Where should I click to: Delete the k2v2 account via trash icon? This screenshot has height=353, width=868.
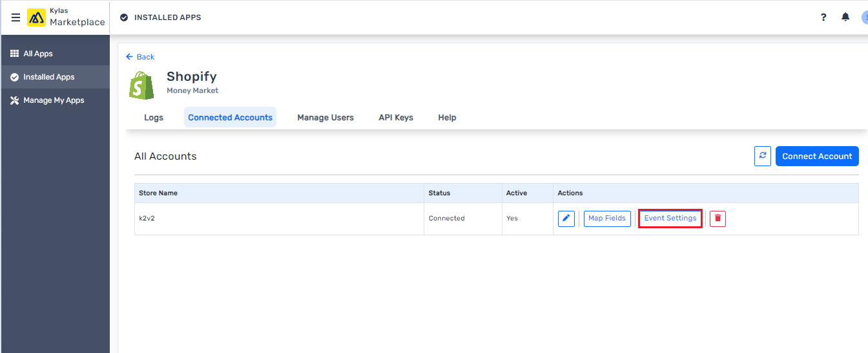click(718, 219)
